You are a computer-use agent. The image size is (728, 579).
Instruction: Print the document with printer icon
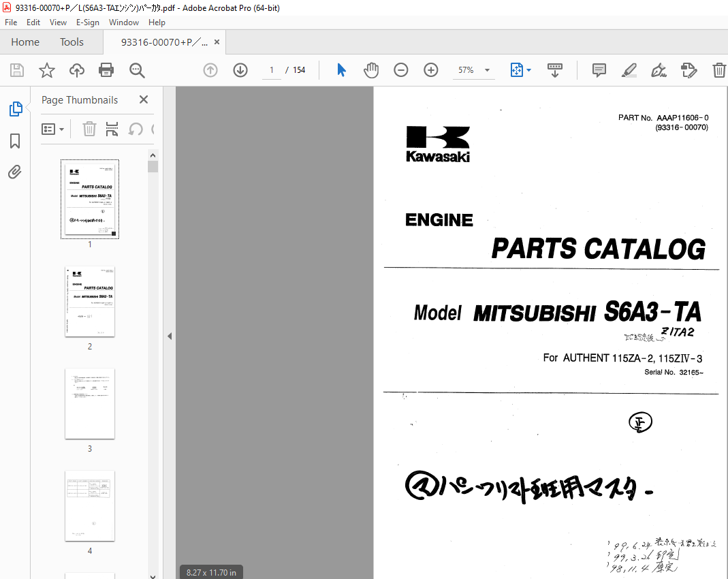click(106, 70)
